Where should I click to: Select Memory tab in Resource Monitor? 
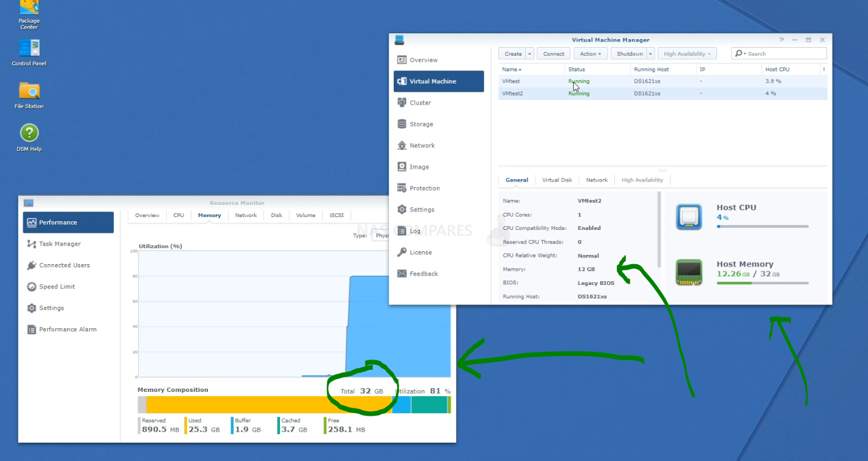click(210, 215)
